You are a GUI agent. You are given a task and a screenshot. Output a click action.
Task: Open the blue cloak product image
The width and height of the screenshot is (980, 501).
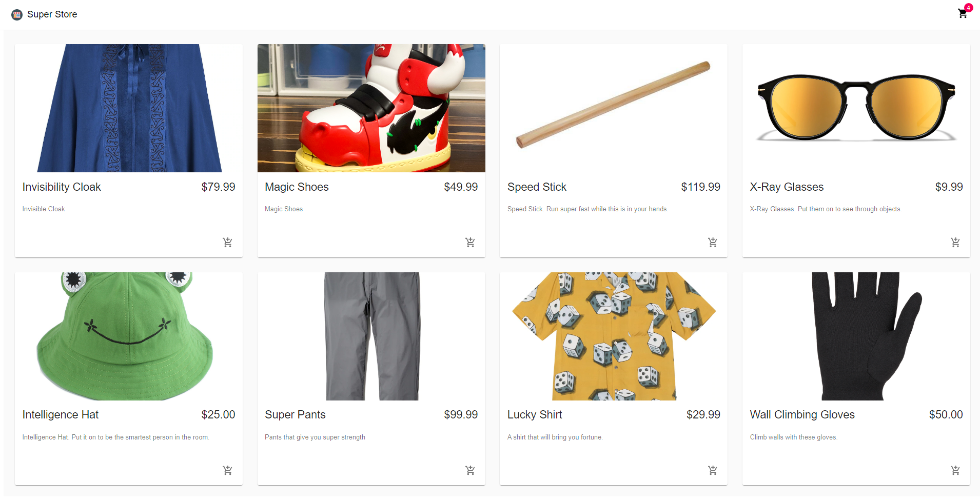129,108
